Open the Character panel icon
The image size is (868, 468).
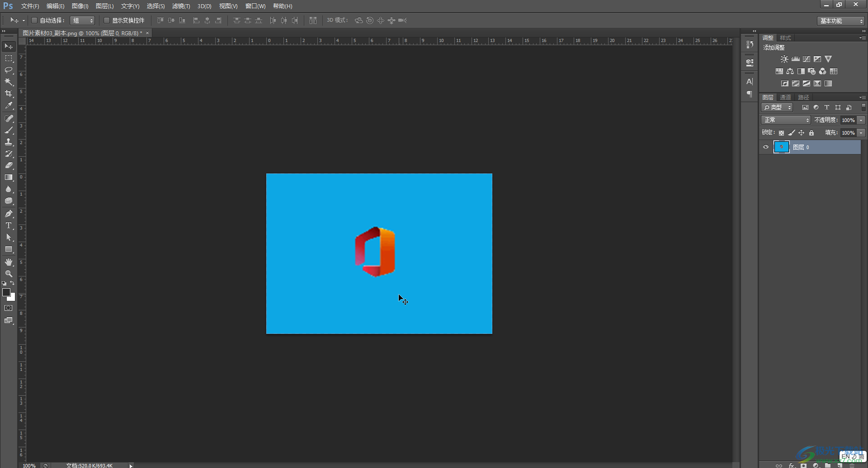[x=750, y=82]
